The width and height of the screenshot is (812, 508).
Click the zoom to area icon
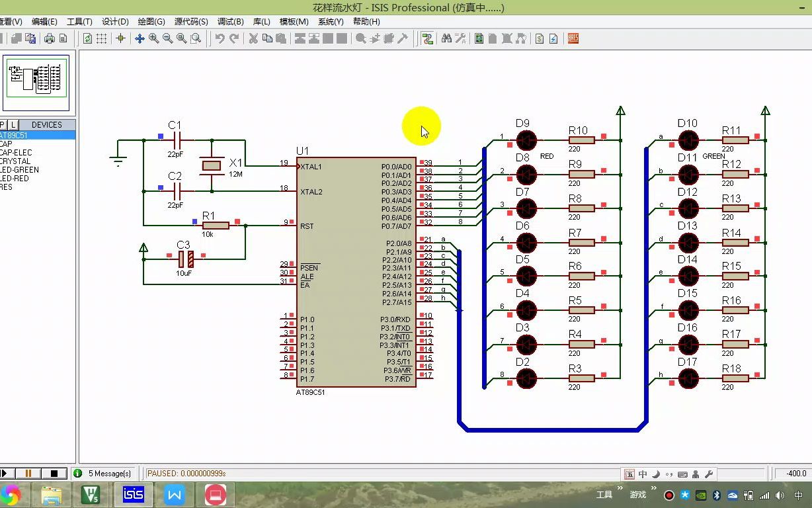[195, 38]
